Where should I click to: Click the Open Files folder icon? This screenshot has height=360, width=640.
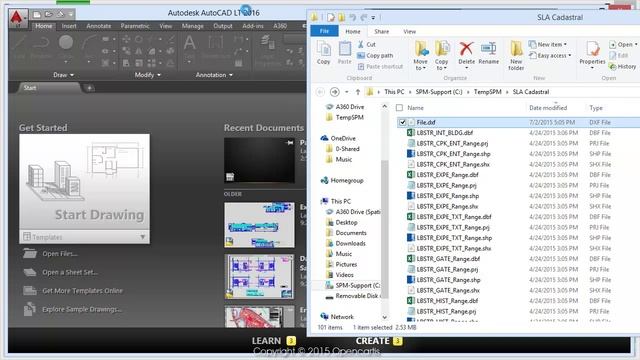tap(30, 253)
